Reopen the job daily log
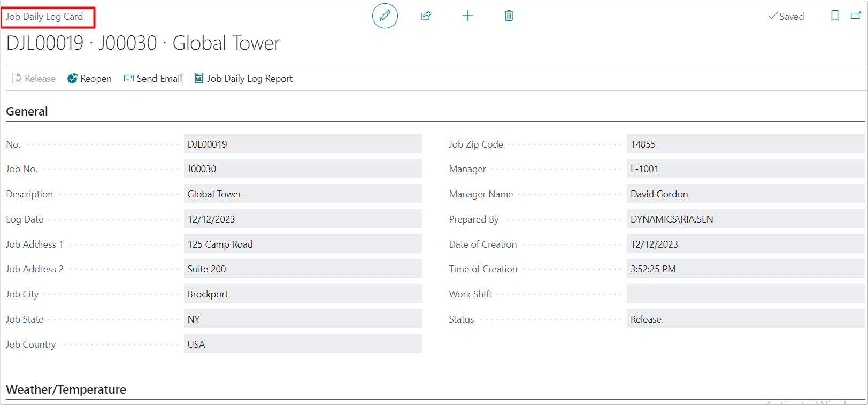Image resolution: width=868 pixels, height=405 pixels. coord(89,79)
